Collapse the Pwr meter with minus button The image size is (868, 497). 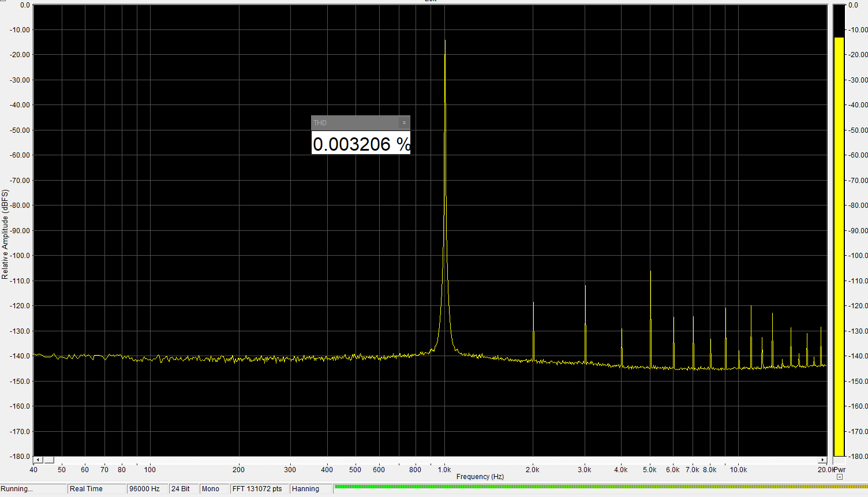[x=840, y=477]
